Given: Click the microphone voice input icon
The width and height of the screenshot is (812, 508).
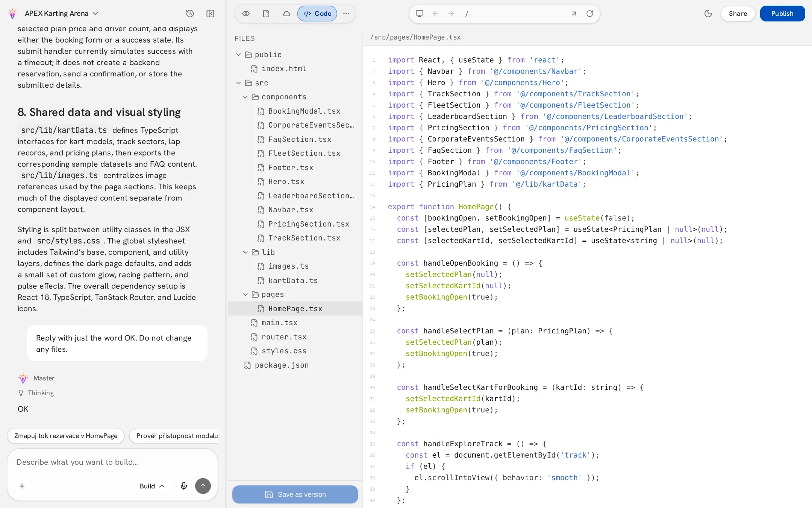Looking at the screenshot, I should tap(184, 486).
